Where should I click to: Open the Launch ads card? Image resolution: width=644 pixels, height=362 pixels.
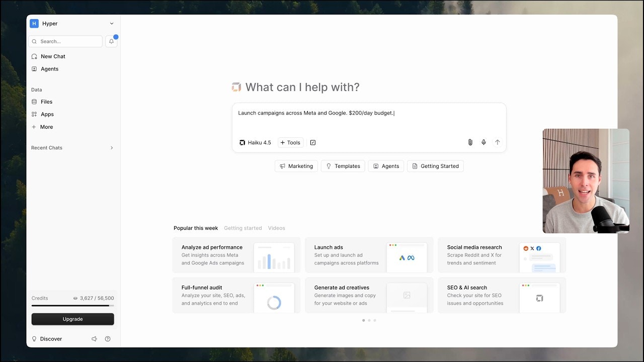pos(369,255)
